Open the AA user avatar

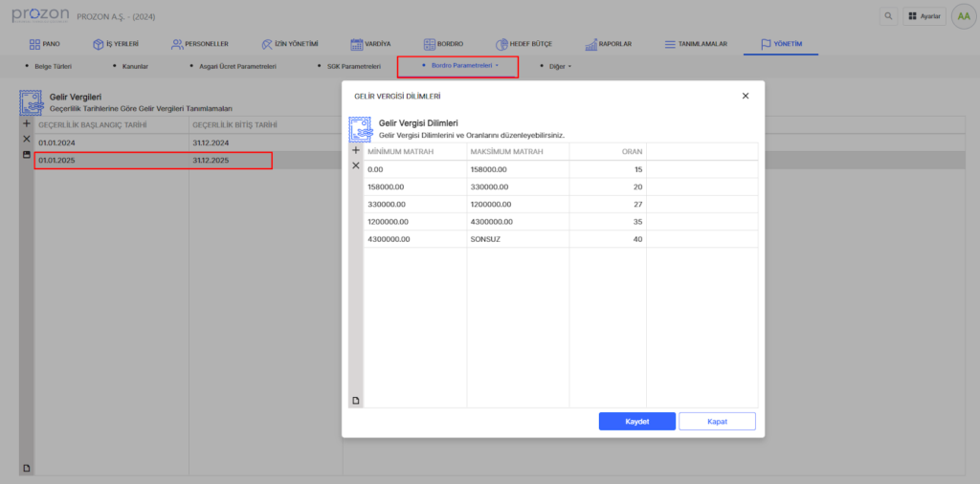963,16
